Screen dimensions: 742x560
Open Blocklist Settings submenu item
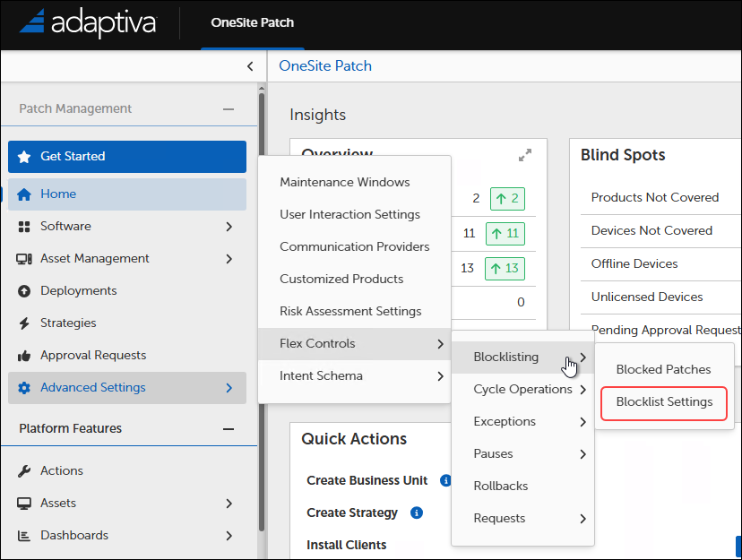tap(664, 402)
